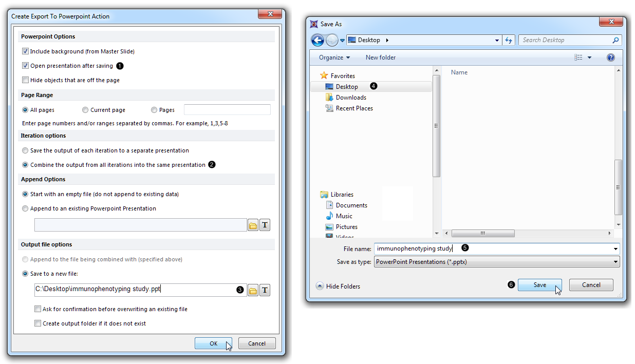Enable Hide objects that are off the page
This screenshot has width=635, height=364.
pyautogui.click(x=26, y=80)
